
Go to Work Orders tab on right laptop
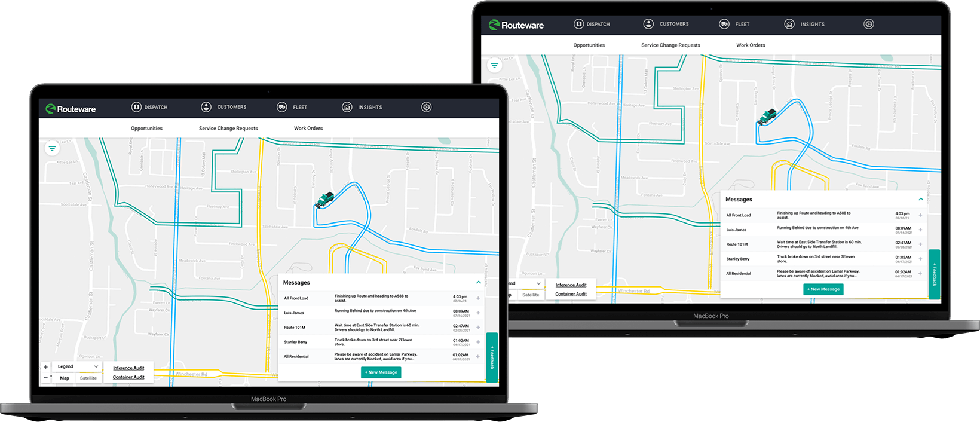[751, 45]
